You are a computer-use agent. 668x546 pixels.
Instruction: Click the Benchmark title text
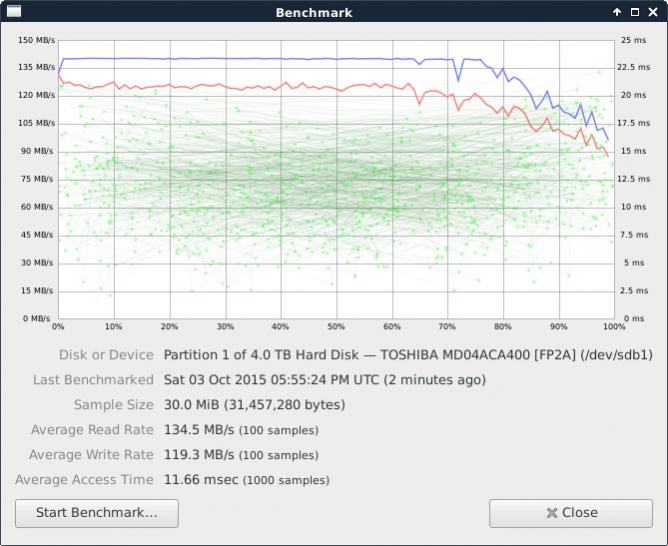pyautogui.click(x=314, y=13)
